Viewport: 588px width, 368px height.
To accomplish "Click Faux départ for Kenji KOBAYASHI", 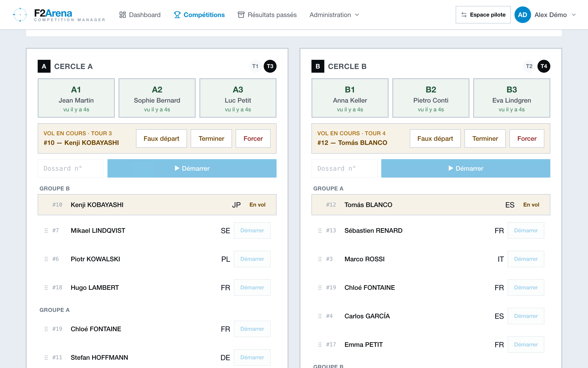I will click(161, 138).
